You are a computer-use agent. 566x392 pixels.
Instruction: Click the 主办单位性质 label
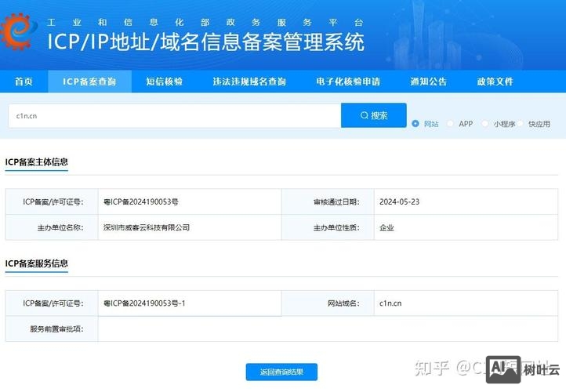coord(336,227)
